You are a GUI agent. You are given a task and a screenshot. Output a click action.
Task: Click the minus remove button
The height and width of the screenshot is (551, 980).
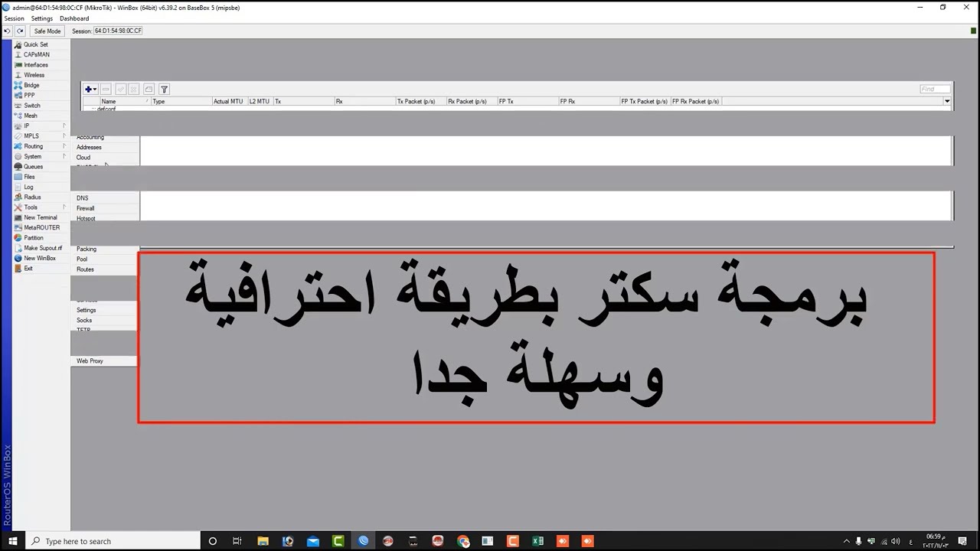(x=106, y=90)
